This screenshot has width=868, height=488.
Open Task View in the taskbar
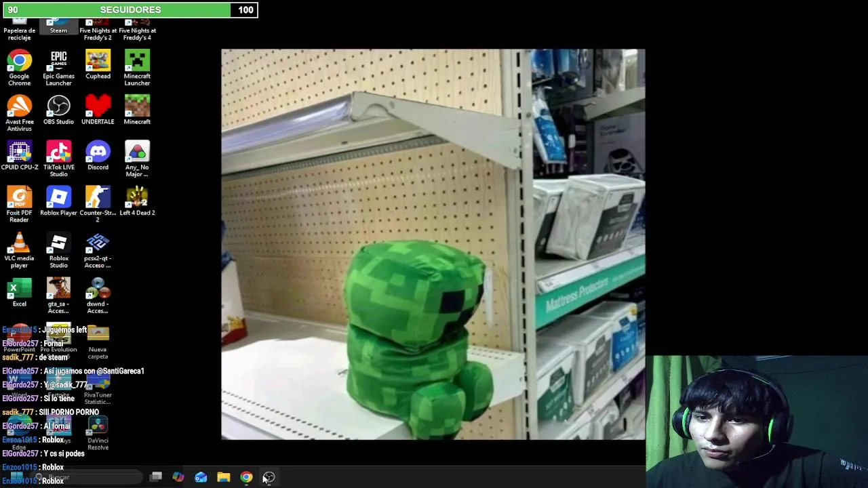pyautogui.click(x=155, y=477)
